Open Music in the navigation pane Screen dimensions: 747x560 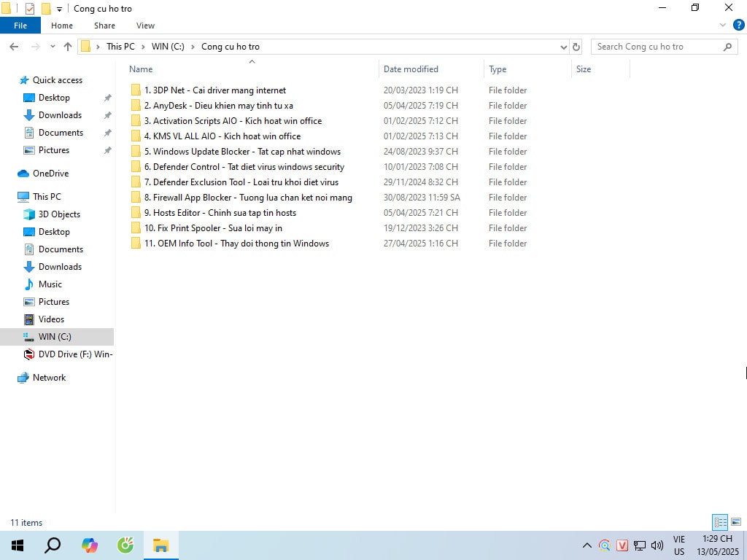click(x=50, y=284)
